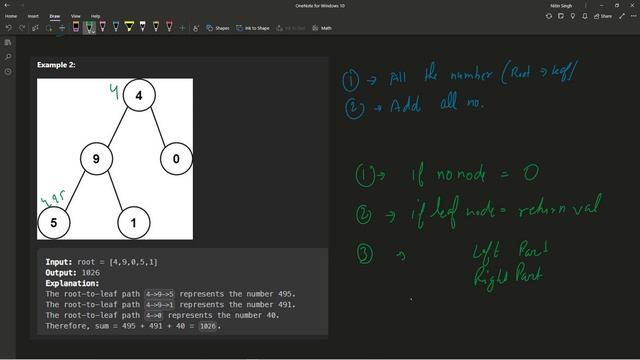Click the Share button
This screenshot has width=640, height=360.
click(603, 16)
